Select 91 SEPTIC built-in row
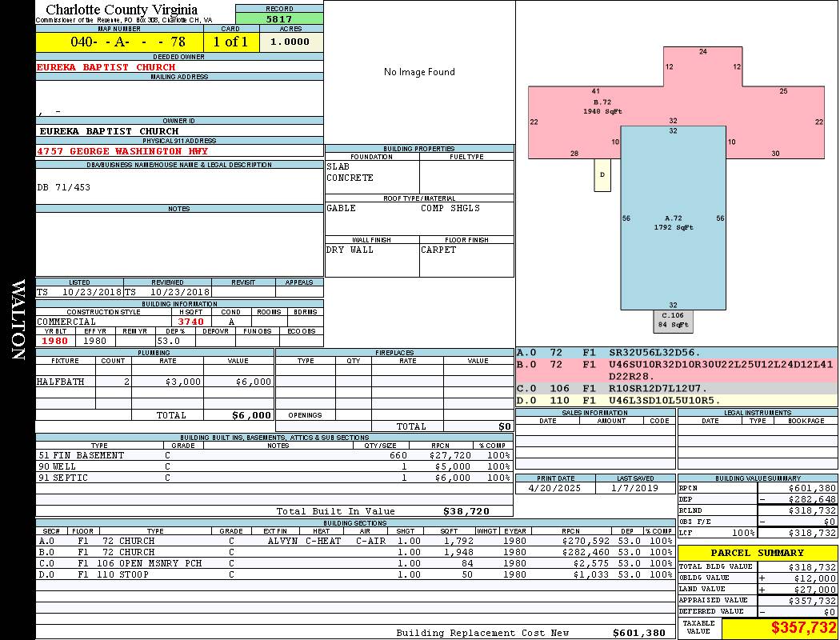The height and width of the screenshot is (640, 840). tap(274, 478)
